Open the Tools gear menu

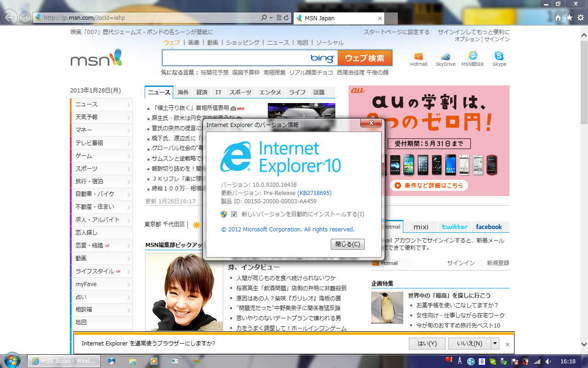tap(580, 17)
